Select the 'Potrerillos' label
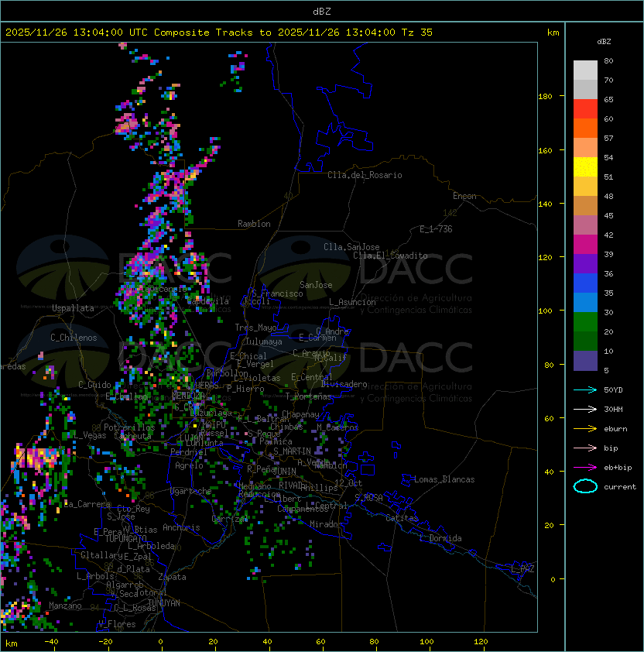Image resolution: width=644 pixels, height=652 pixels. 129,427
